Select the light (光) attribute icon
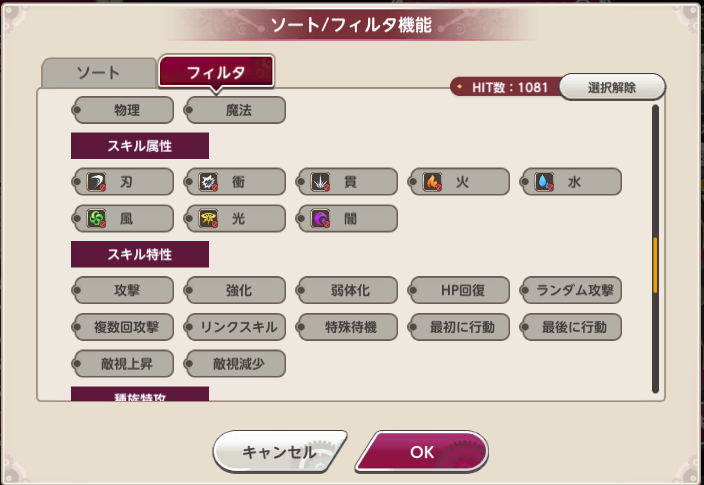The image size is (704, 485). click(209, 218)
